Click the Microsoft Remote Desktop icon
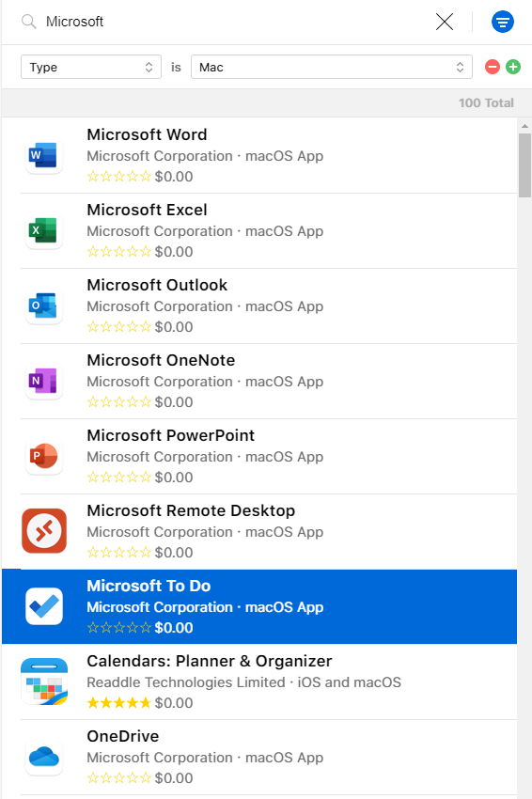532x799 pixels. (44, 531)
